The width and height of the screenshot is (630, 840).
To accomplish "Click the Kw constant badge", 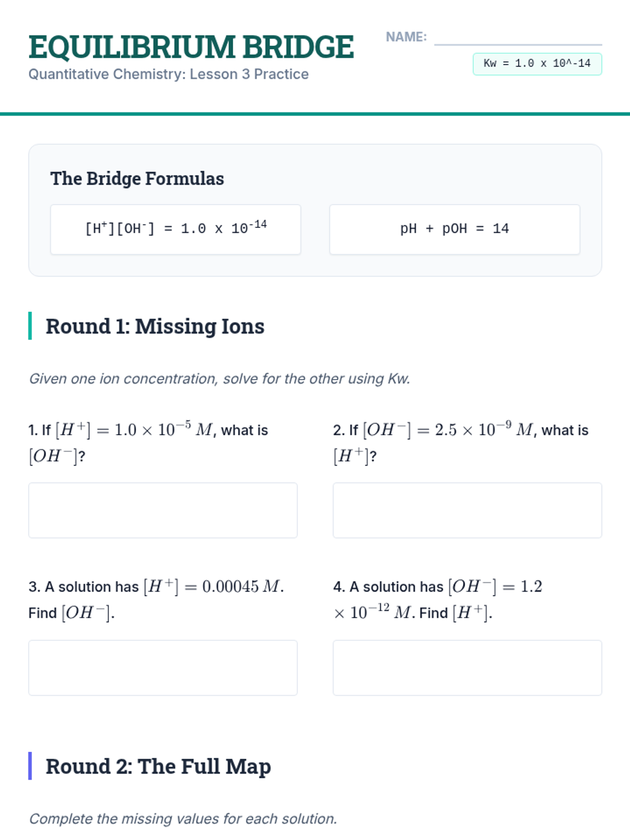I will click(537, 64).
